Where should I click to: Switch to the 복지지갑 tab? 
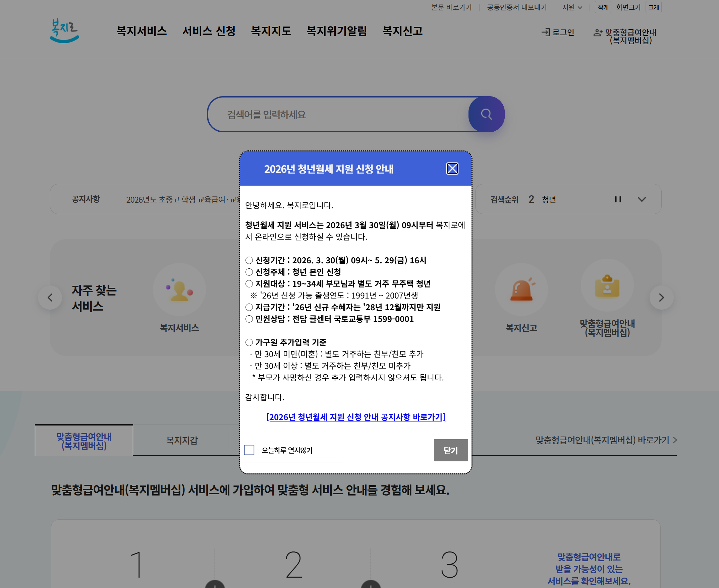coord(182,440)
